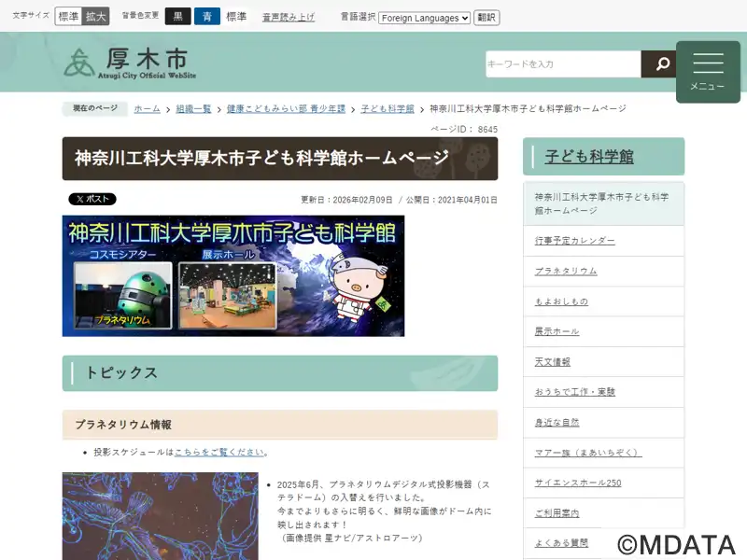Open サイエンスホール250 sidebar link
This screenshot has width=747, height=560.
pyautogui.click(x=577, y=483)
